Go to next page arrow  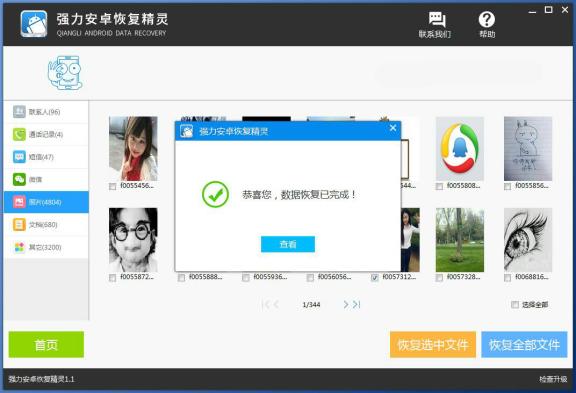point(346,304)
